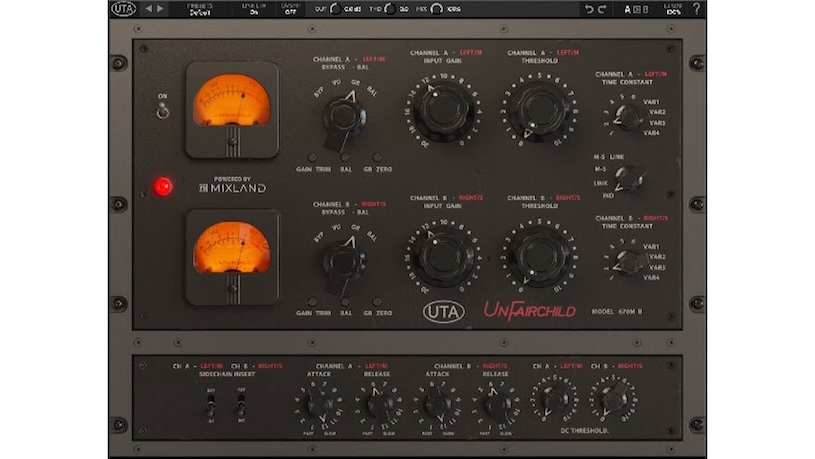Click the UnFairchild red logo

[530, 310]
